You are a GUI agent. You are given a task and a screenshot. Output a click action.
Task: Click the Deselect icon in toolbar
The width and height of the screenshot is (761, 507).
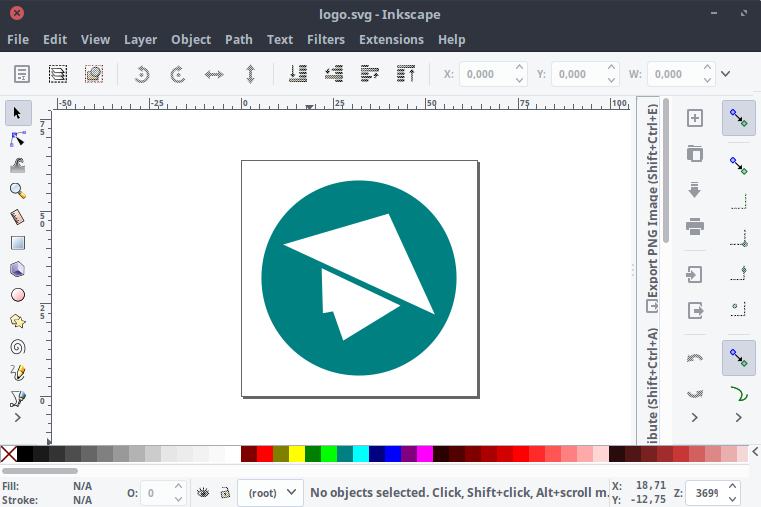tap(94, 74)
